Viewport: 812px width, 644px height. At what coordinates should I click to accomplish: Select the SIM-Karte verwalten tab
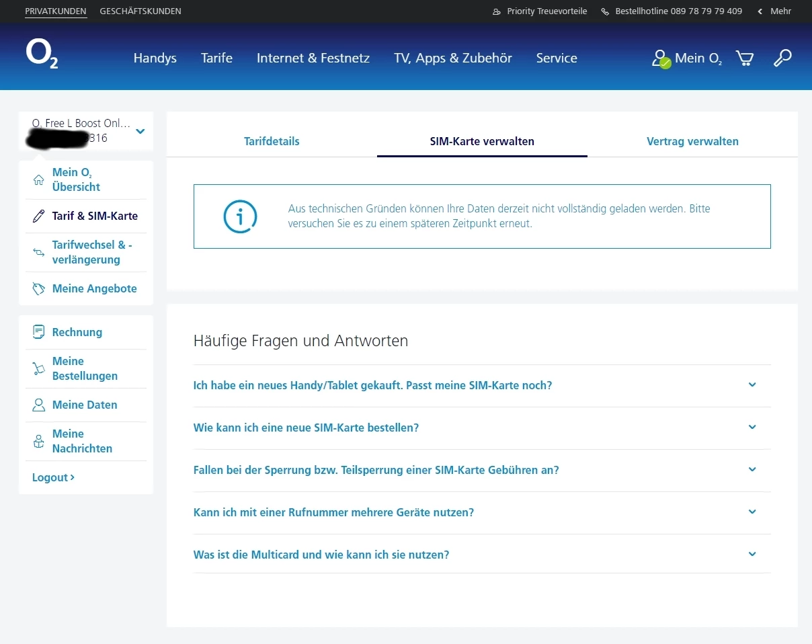tap(482, 141)
